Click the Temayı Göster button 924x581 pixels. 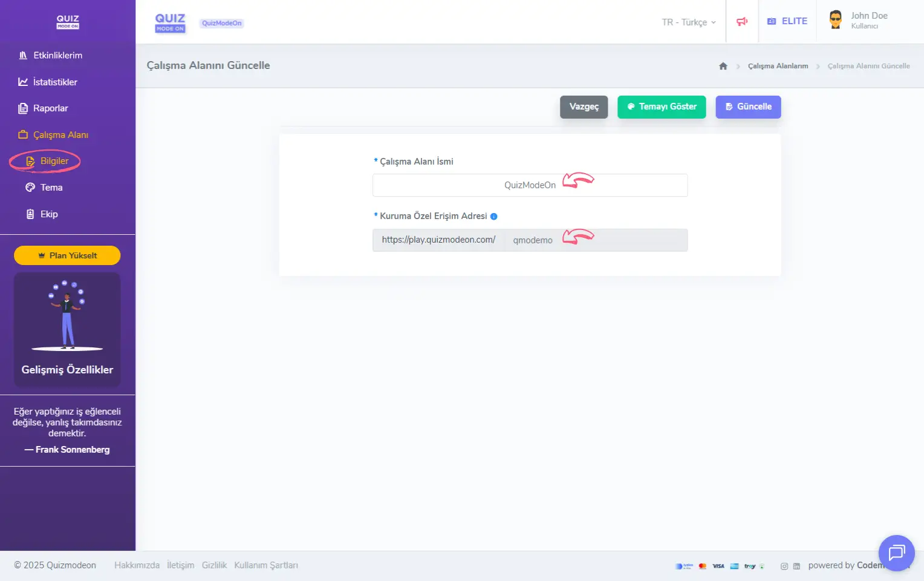662,107
